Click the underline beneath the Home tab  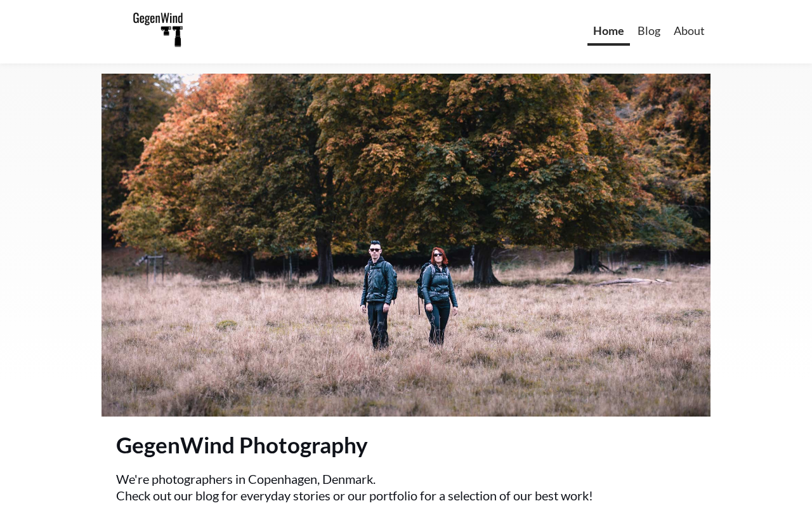click(x=608, y=44)
